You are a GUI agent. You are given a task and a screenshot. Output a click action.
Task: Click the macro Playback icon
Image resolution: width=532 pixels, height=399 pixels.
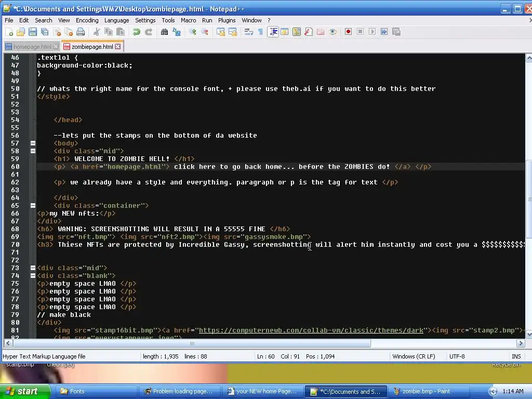(x=372, y=32)
